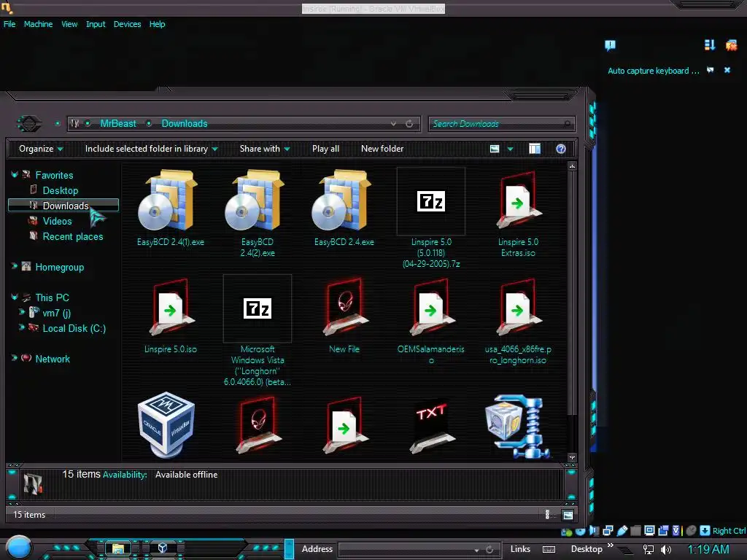This screenshot has height=560, width=747.
Task: Click VirtualBox shared folders status icon
Action: [635, 531]
